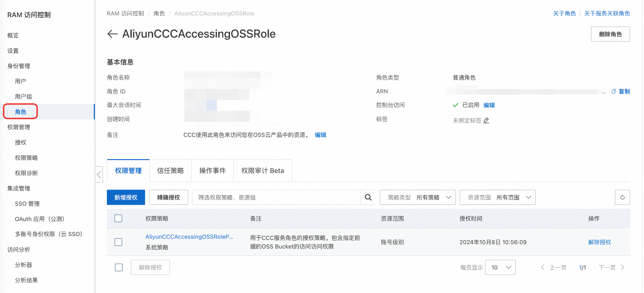Open 用户 in the sidebar
The width and height of the screenshot is (644, 293).
coord(20,81)
